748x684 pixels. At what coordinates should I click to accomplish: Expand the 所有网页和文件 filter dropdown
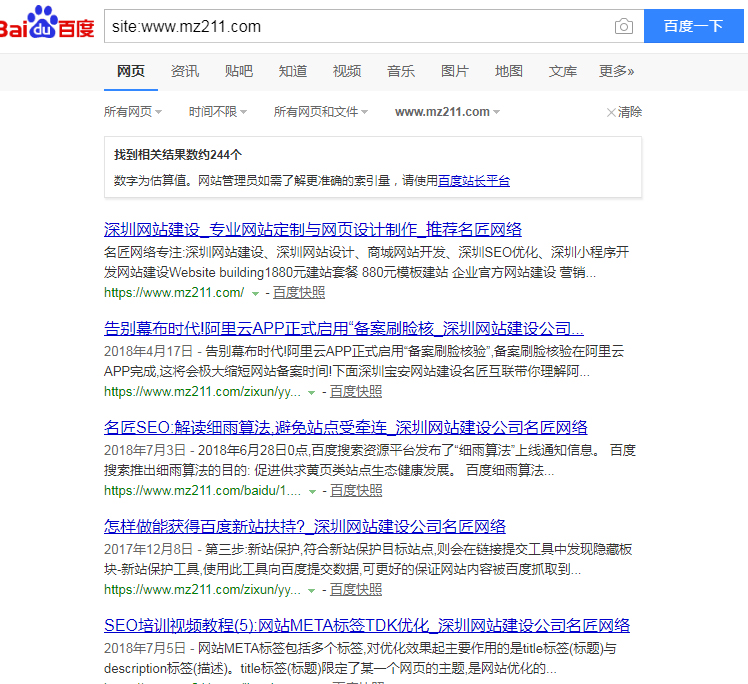[321, 112]
